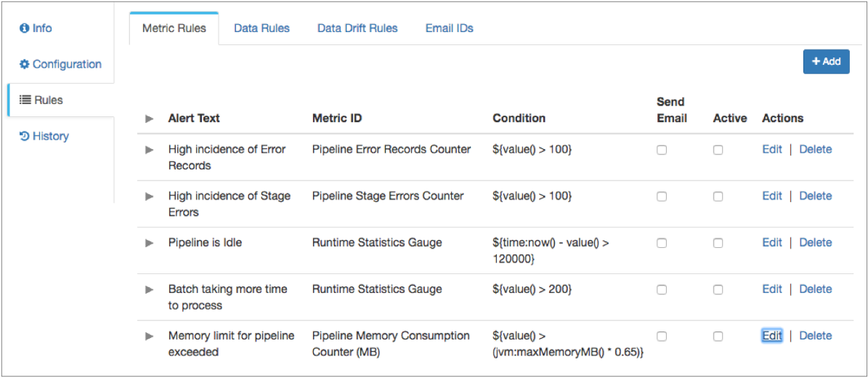Click the Add button
This screenshot has width=868, height=378.
(x=826, y=62)
